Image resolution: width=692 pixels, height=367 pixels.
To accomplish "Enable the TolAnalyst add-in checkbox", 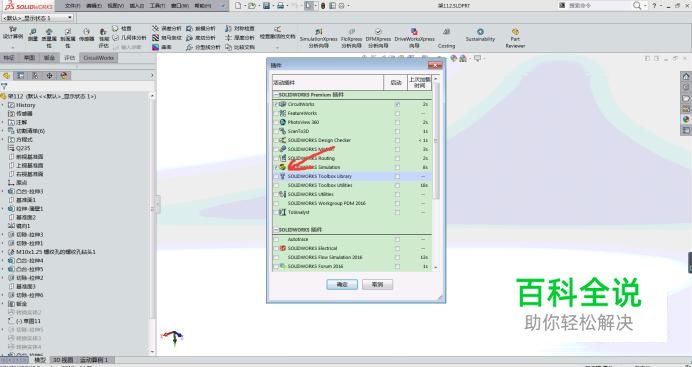I will pos(276,212).
